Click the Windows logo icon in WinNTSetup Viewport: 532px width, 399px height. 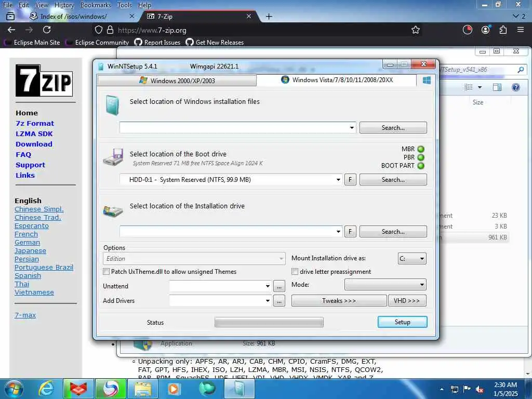pyautogui.click(x=427, y=81)
